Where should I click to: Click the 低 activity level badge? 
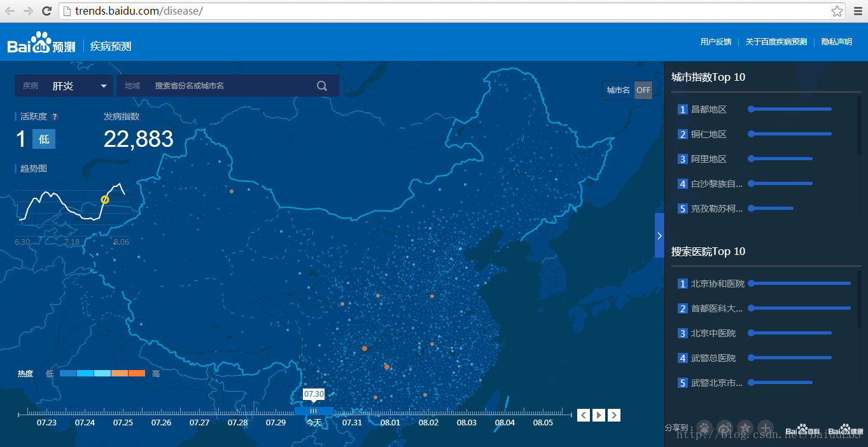tap(44, 139)
